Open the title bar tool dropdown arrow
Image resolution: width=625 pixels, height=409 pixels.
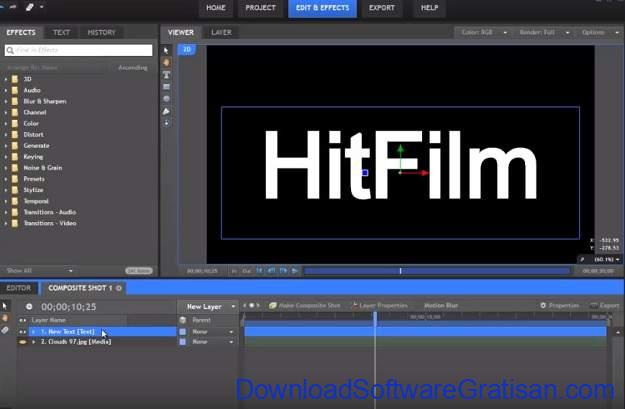41,7
